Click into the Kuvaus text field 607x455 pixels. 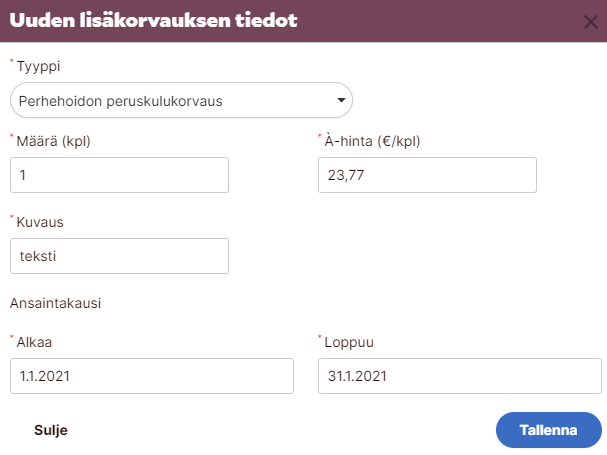coord(119,255)
